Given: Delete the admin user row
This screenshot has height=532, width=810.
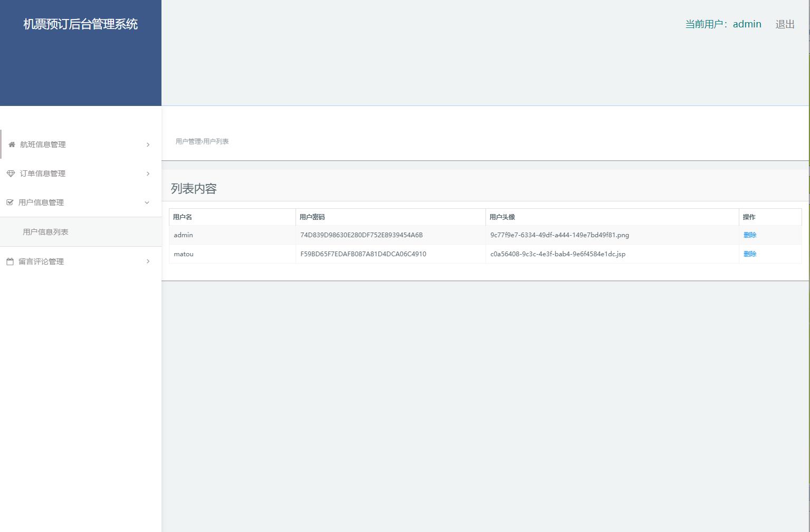Looking at the screenshot, I should tap(750, 235).
